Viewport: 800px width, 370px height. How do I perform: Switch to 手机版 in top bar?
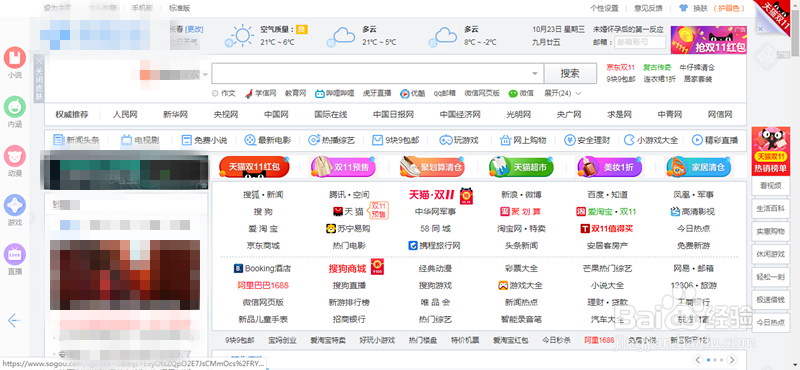[x=141, y=8]
